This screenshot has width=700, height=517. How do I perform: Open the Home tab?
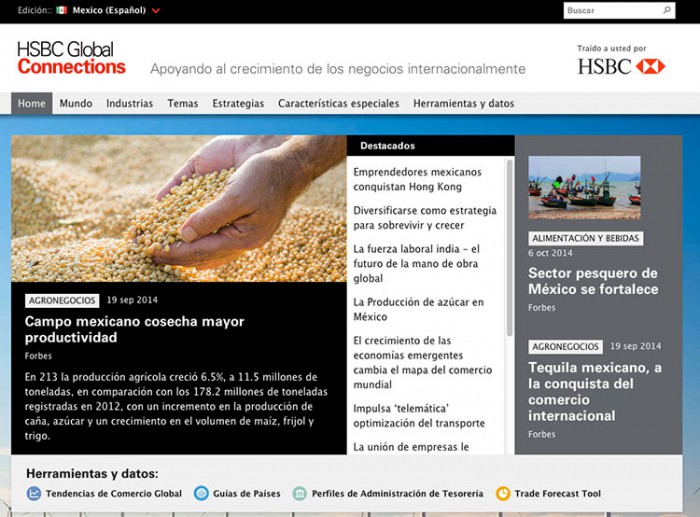(x=32, y=103)
